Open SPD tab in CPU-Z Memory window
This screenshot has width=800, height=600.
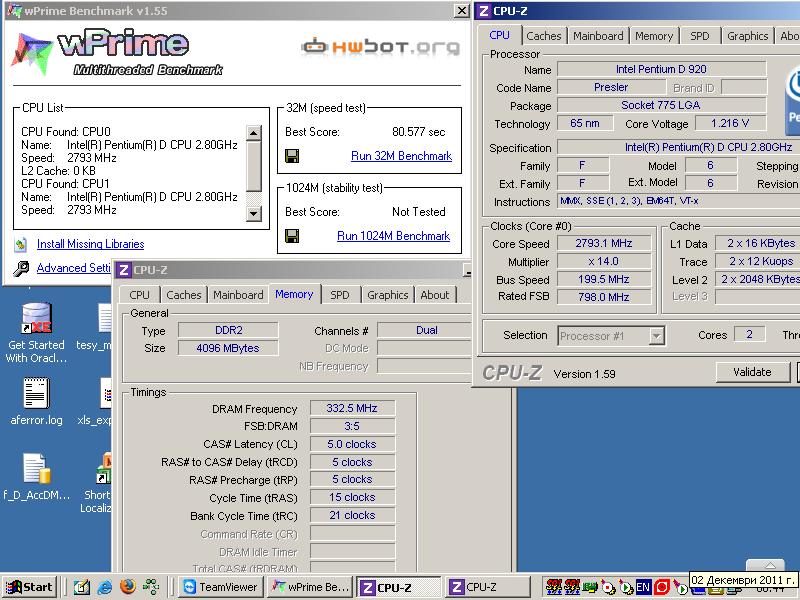[340, 295]
